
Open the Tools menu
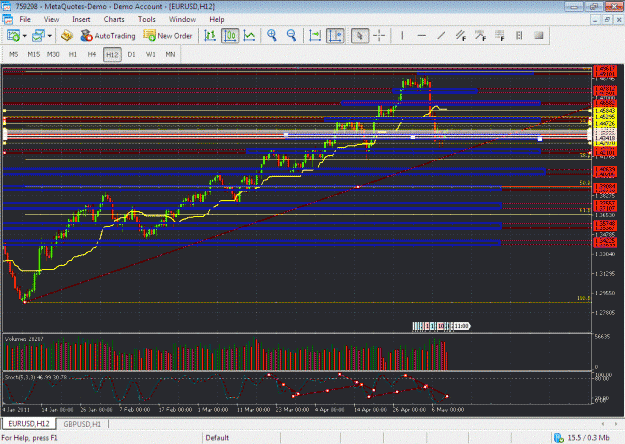tap(147, 20)
